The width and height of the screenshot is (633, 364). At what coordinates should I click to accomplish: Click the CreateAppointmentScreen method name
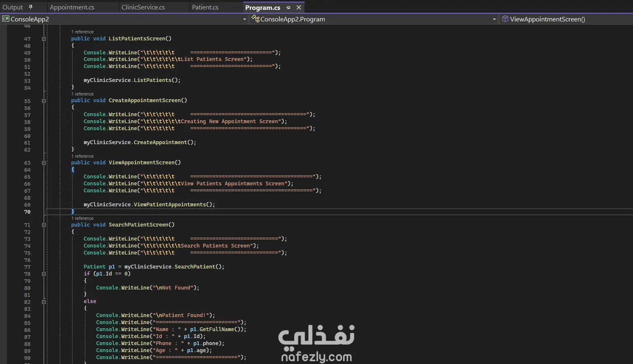(x=145, y=100)
